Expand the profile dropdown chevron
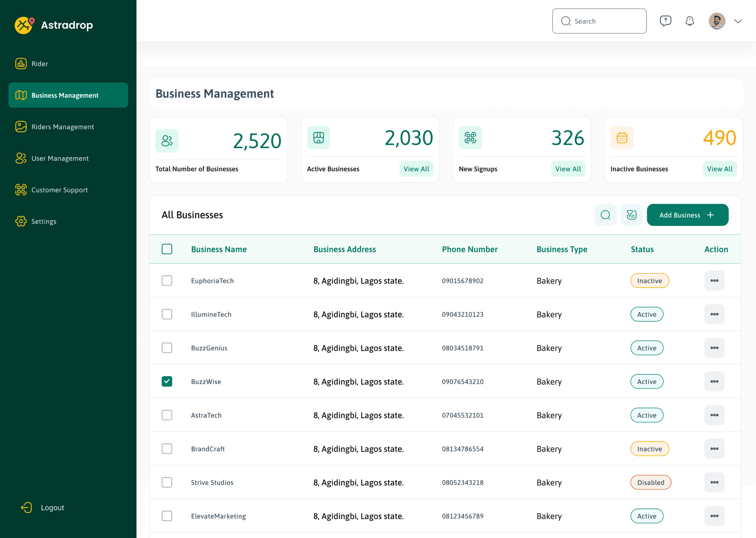 click(738, 21)
